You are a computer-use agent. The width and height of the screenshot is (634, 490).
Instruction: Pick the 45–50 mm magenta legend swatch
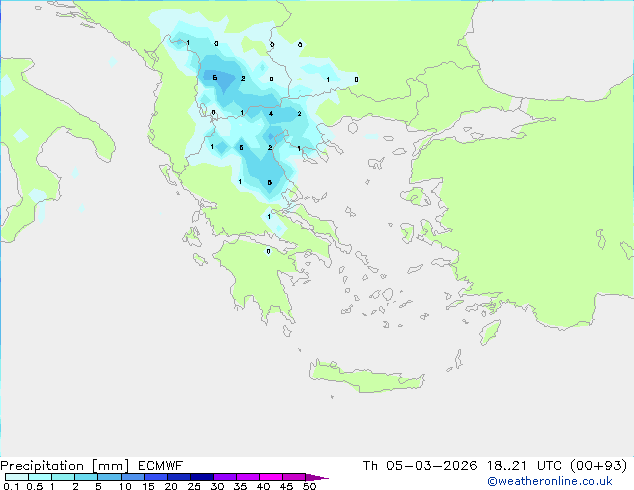point(294,477)
